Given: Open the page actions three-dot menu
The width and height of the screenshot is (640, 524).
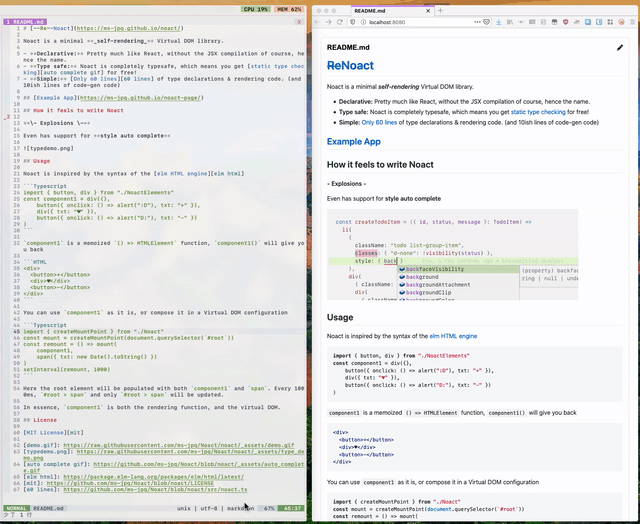Looking at the screenshot, I should tap(478, 22).
